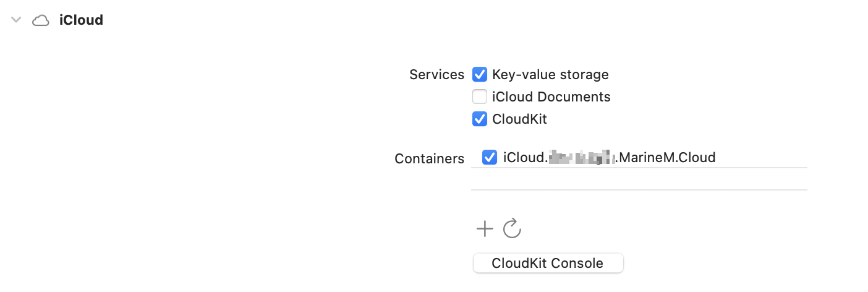Enable the iCloud Documents checkbox
This screenshot has height=292, width=868.
[480, 97]
